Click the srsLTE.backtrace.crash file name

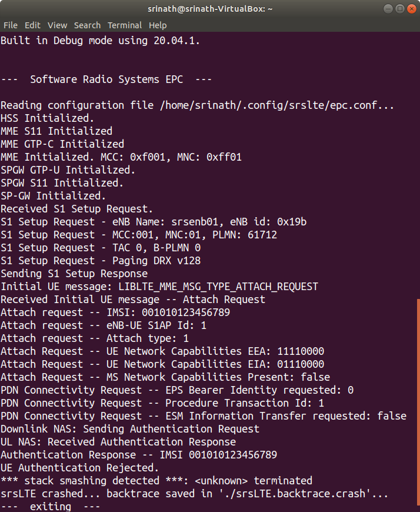(317, 494)
